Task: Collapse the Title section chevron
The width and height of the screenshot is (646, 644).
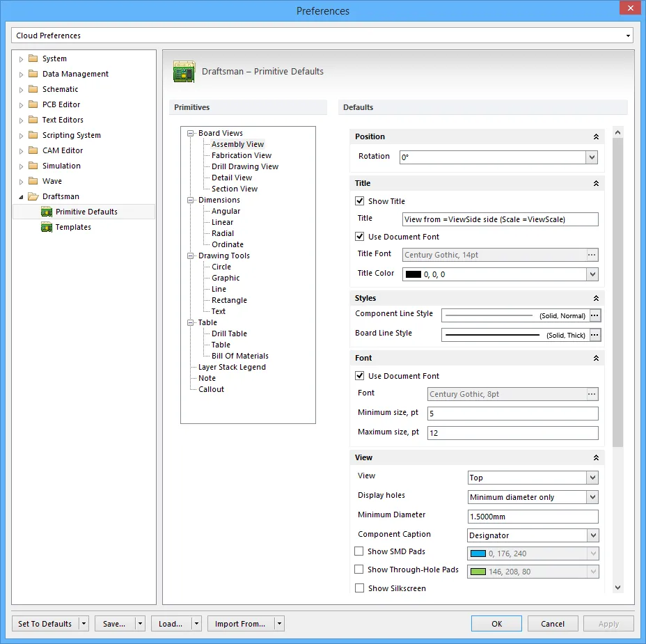Action: pyautogui.click(x=596, y=183)
